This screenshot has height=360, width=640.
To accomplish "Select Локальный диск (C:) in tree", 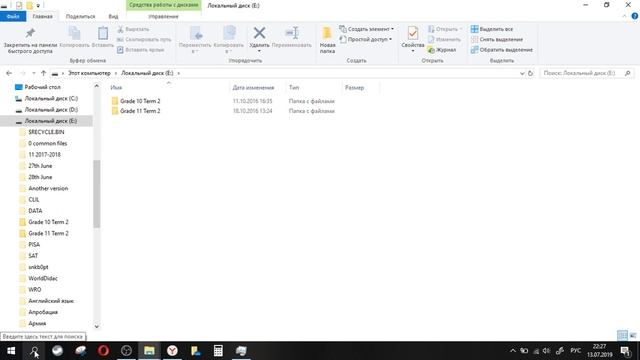I will pyautogui.click(x=51, y=98).
